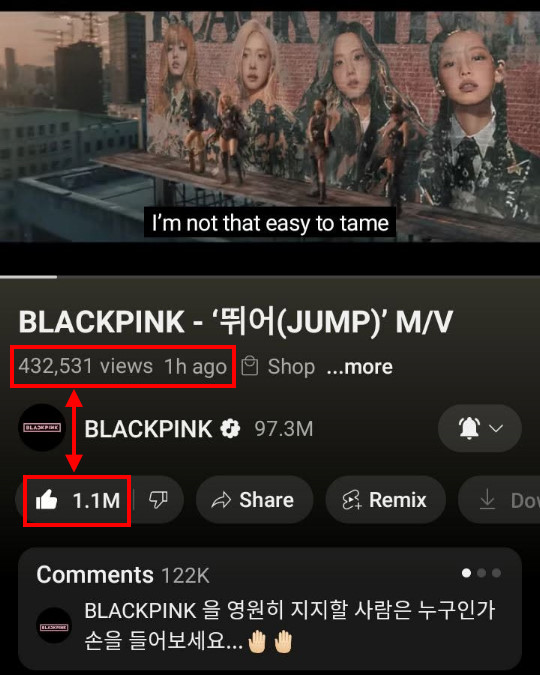The image size is (540, 675).
Task: Click the video progress bar
Action: tap(270, 277)
